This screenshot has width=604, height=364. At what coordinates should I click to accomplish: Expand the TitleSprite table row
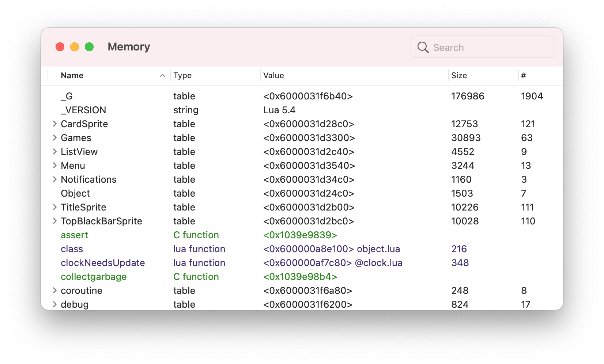click(54, 207)
